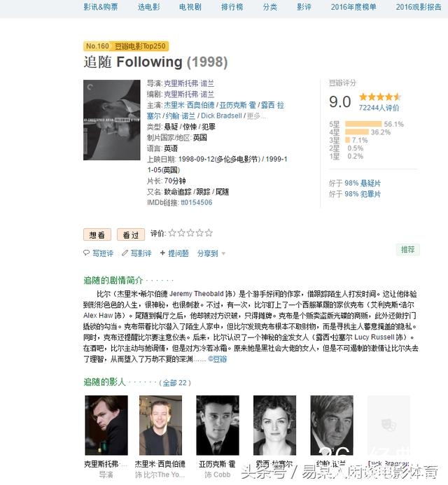Open the 排行榜 tab
448x485 pixels.
click(232, 7)
